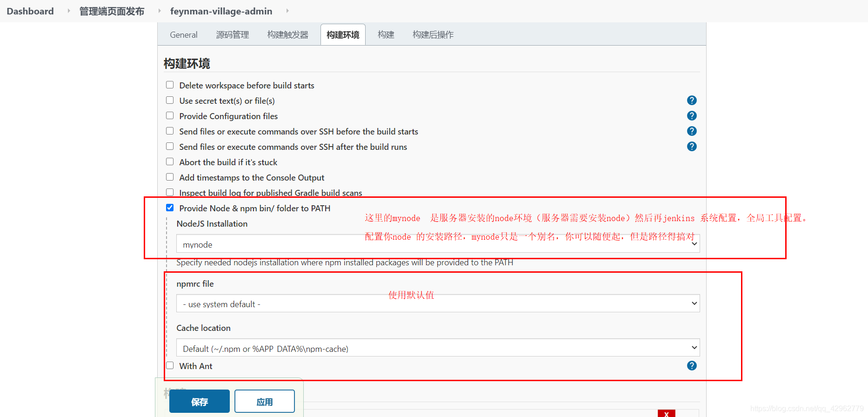868x417 pixels.
Task: Expand breadcrumb arrow after Dashboard
Action: [69, 11]
